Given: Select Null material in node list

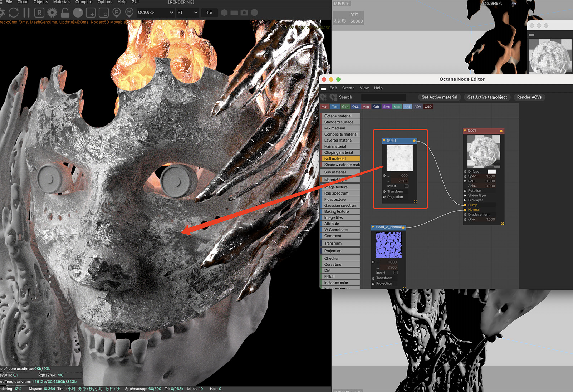Looking at the screenshot, I should click(341, 158).
